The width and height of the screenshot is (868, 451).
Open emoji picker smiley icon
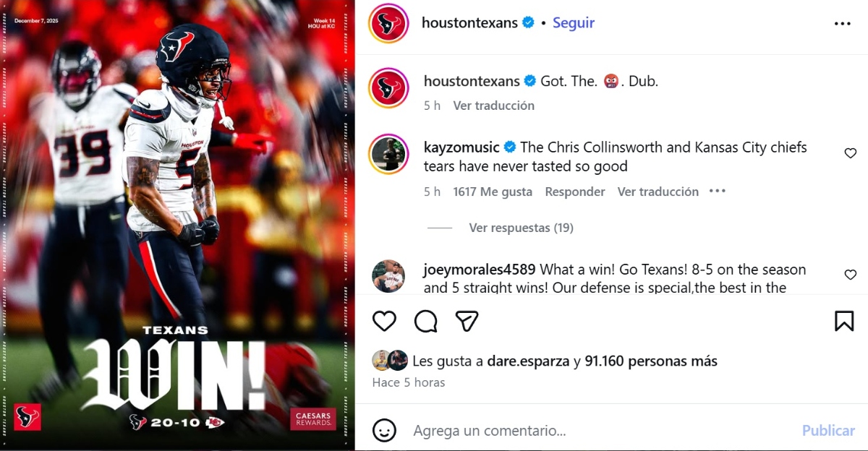coord(384,430)
